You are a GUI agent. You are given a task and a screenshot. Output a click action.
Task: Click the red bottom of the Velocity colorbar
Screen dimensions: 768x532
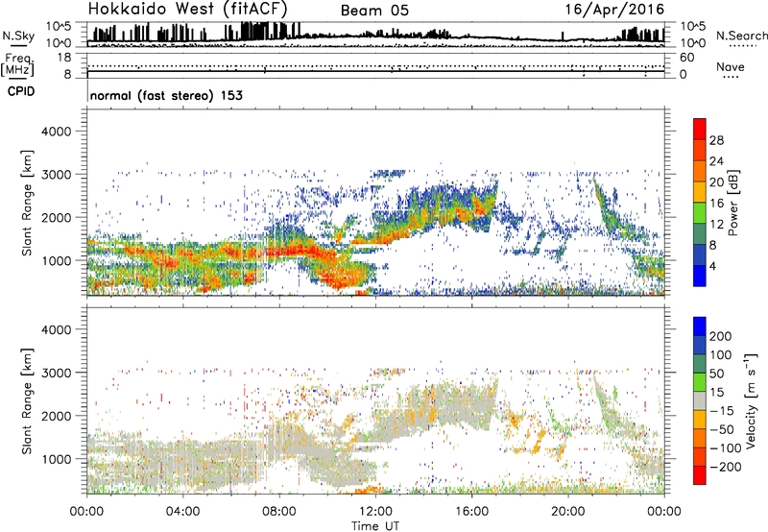(x=700, y=475)
